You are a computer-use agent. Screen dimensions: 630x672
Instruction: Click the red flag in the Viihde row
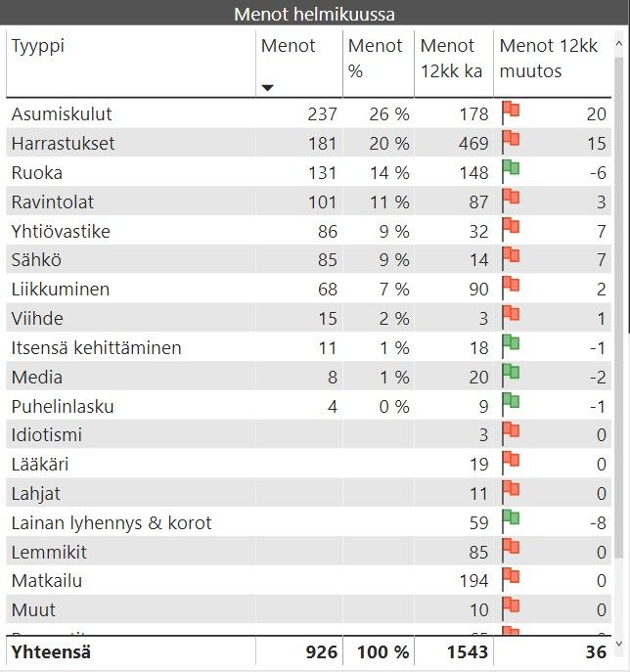click(x=510, y=318)
